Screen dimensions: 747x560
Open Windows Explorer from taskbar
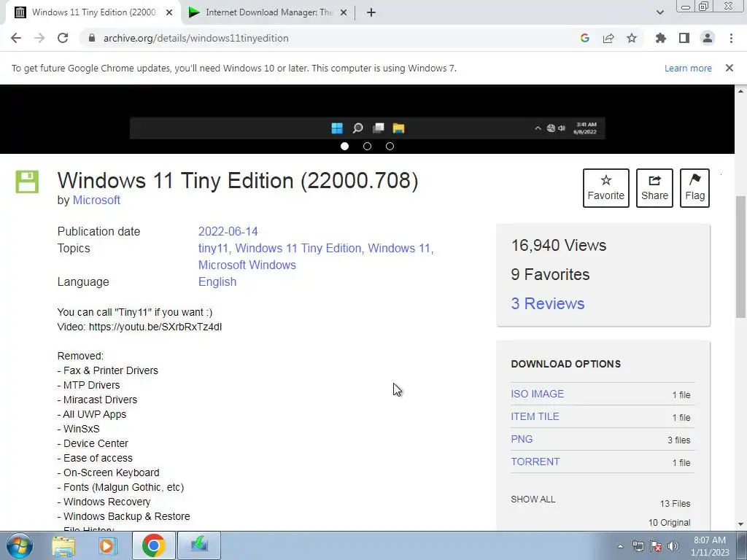(x=63, y=545)
